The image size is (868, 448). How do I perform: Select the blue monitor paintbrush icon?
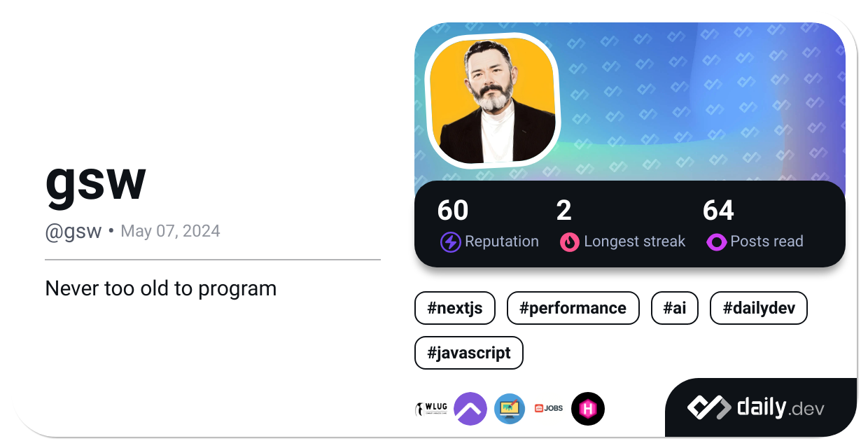click(x=510, y=409)
